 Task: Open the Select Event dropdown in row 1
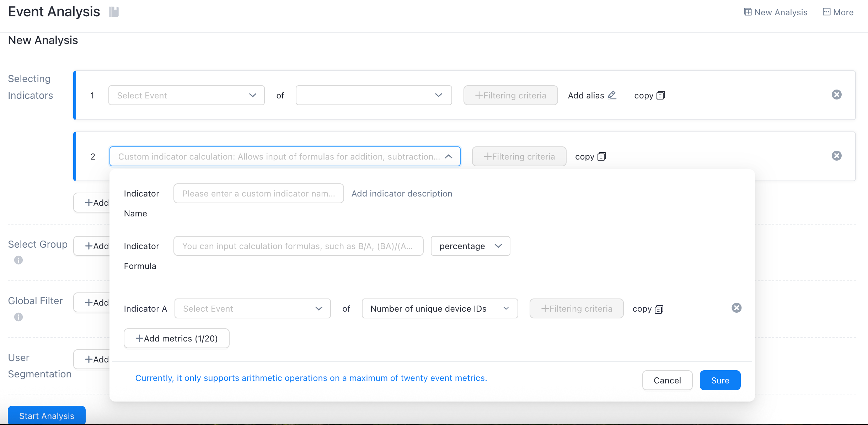[x=187, y=95]
